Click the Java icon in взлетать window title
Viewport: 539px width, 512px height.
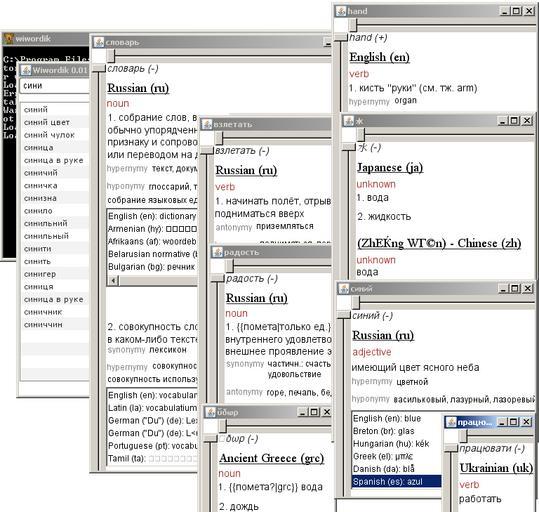tap(207, 124)
